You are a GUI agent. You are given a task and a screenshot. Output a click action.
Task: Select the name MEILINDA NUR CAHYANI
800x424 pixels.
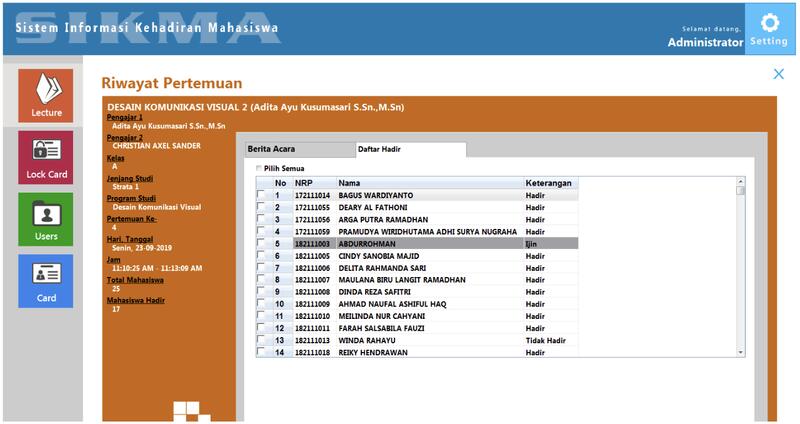click(x=382, y=316)
